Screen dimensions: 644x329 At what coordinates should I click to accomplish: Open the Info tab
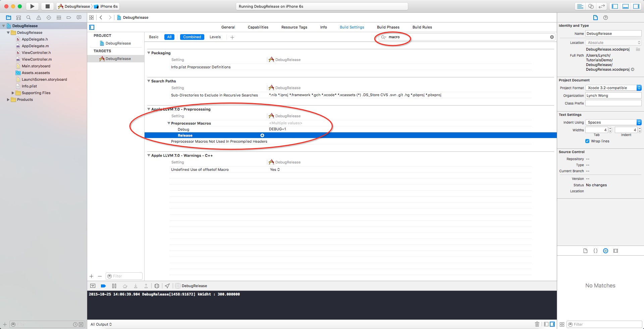[323, 27]
